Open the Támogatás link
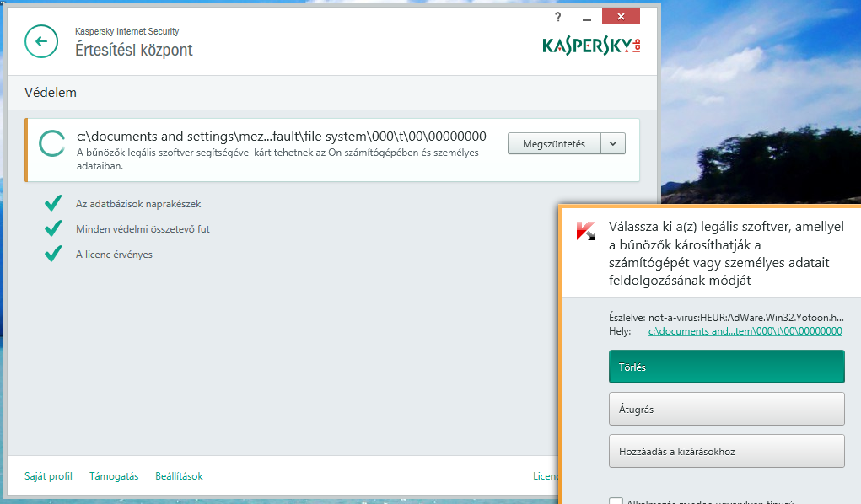 tap(114, 476)
